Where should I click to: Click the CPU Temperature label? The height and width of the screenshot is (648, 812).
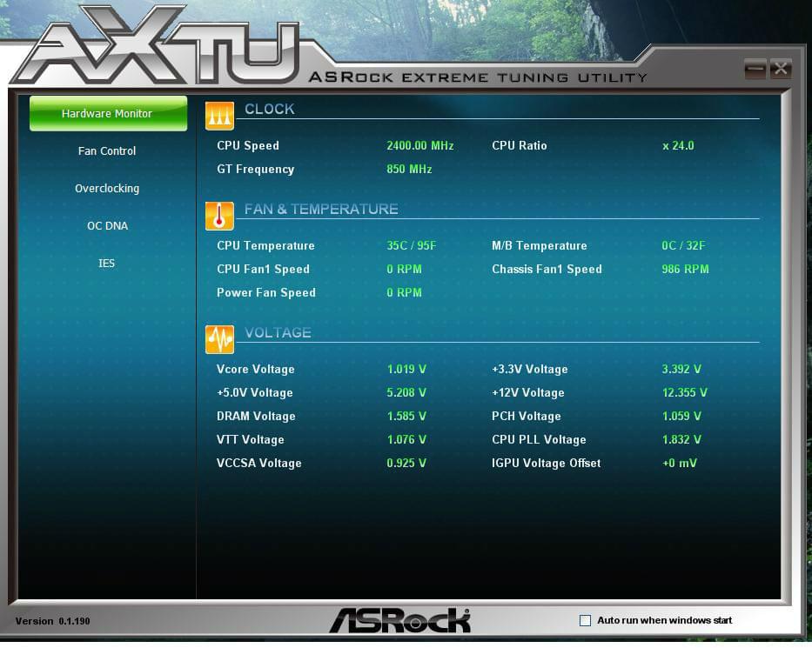(265, 246)
